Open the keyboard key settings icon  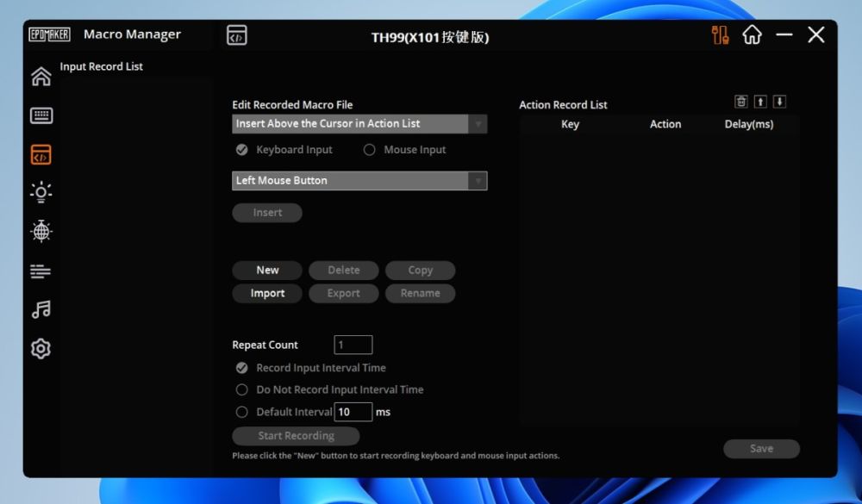click(41, 115)
